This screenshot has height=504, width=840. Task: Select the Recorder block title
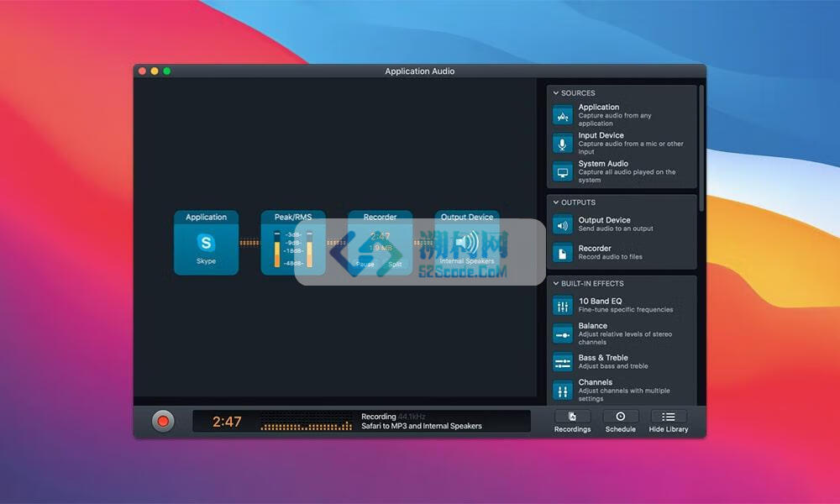380,217
